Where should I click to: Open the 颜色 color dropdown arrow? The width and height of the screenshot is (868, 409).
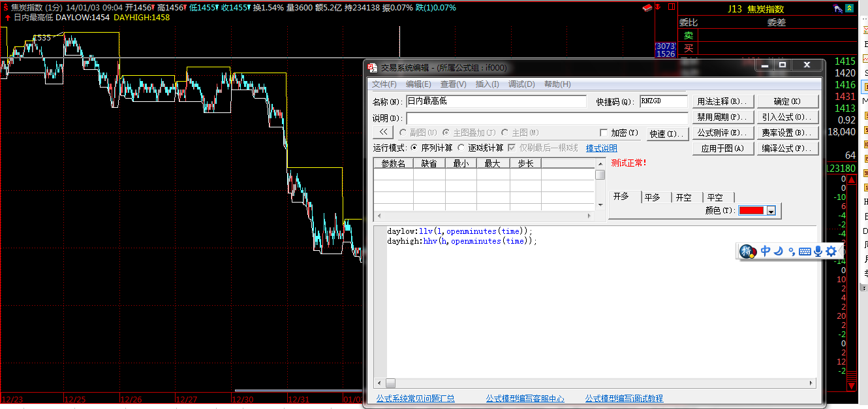pyautogui.click(x=771, y=210)
